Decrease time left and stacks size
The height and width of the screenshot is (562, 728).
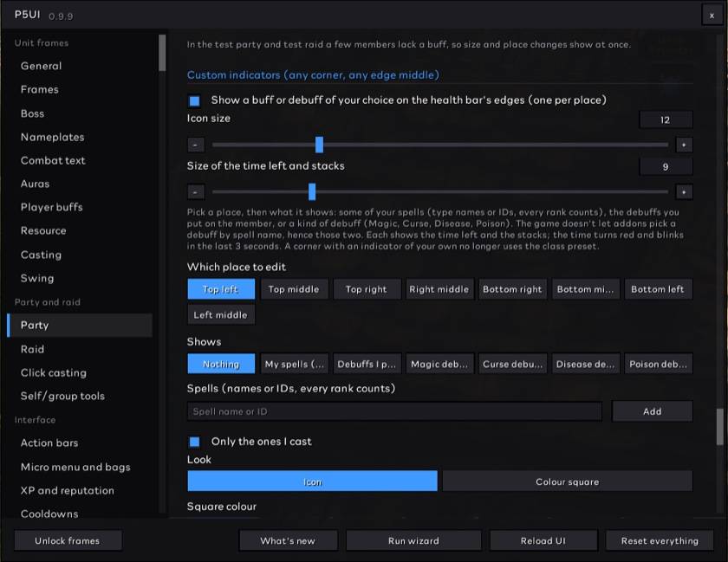click(x=196, y=191)
